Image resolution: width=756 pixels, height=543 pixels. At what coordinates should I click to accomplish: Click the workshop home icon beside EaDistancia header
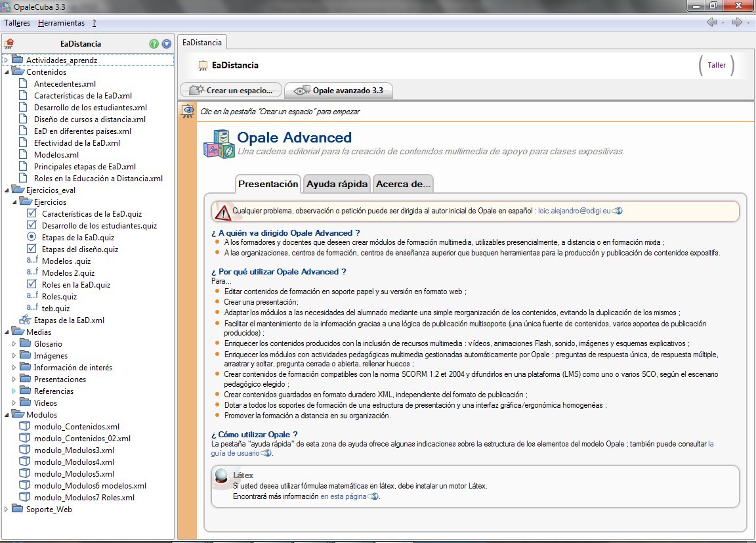point(9,44)
